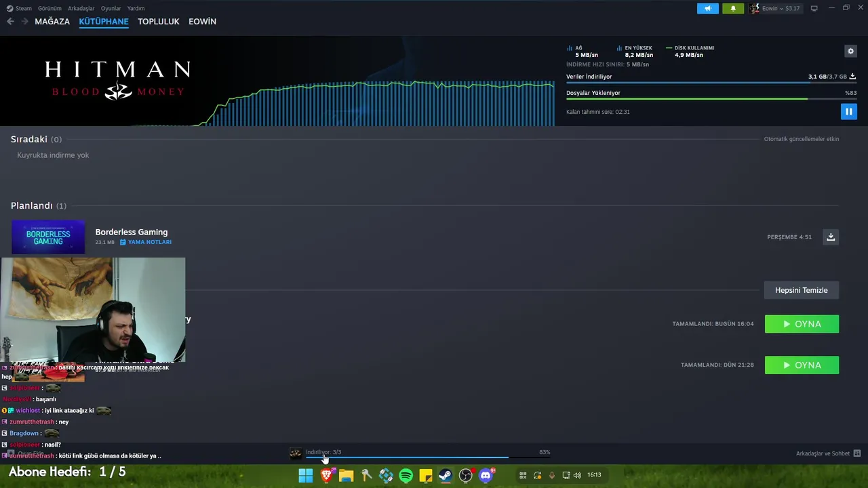Viewport: 868px width, 488px height.
Task: Download the Borderless Gaming update now
Action: [831, 237]
